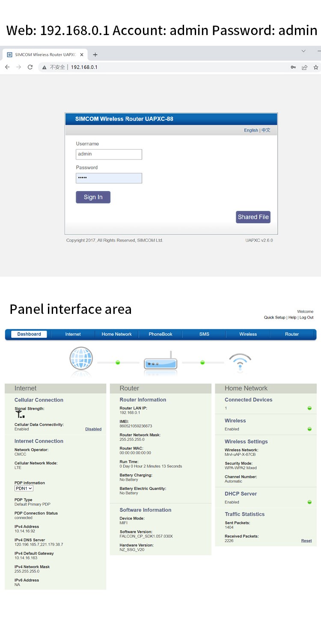Click the DHCP Server green status dot

(309, 502)
